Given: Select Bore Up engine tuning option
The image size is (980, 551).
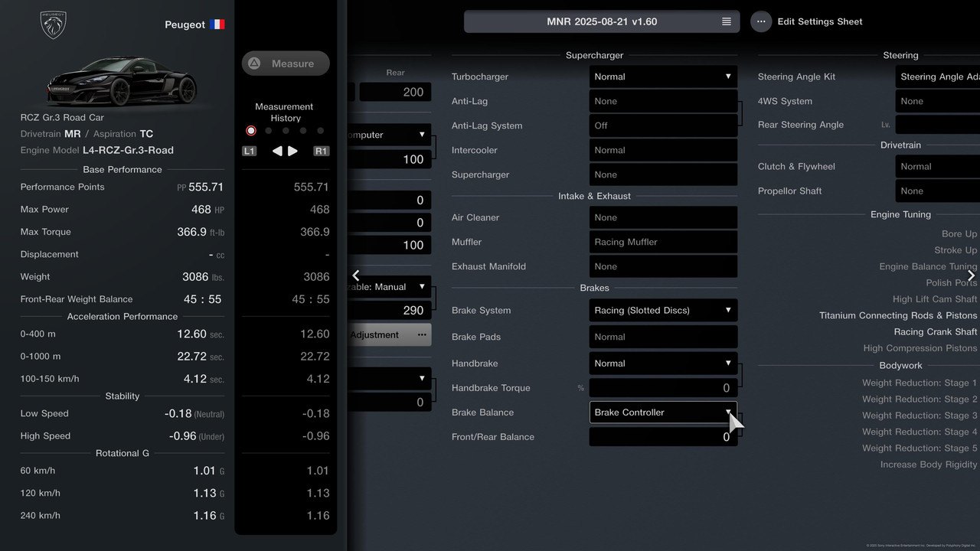Looking at the screenshot, I should (x=959, y=234).
